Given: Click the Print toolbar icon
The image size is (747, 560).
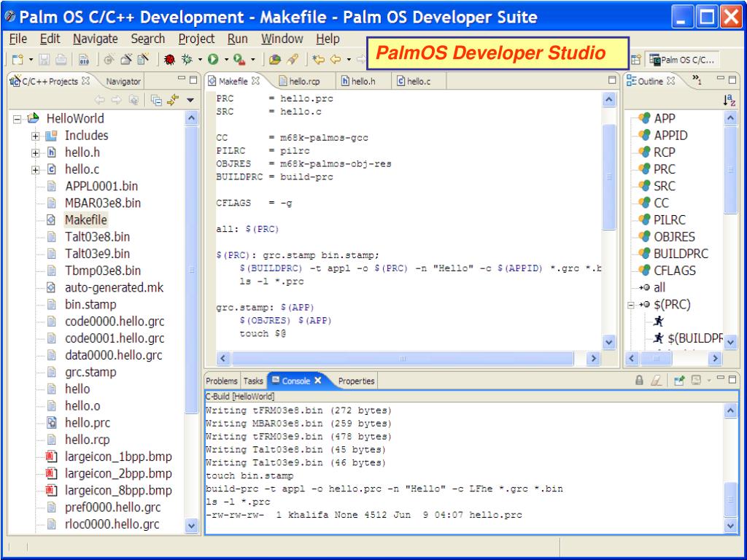Looking at the screenshot, I should click(61, 59).
